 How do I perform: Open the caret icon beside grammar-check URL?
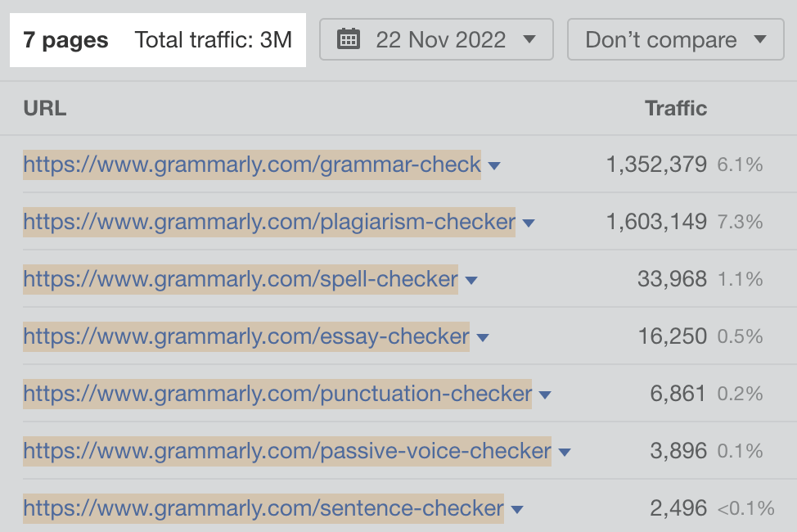coord(494,165)
